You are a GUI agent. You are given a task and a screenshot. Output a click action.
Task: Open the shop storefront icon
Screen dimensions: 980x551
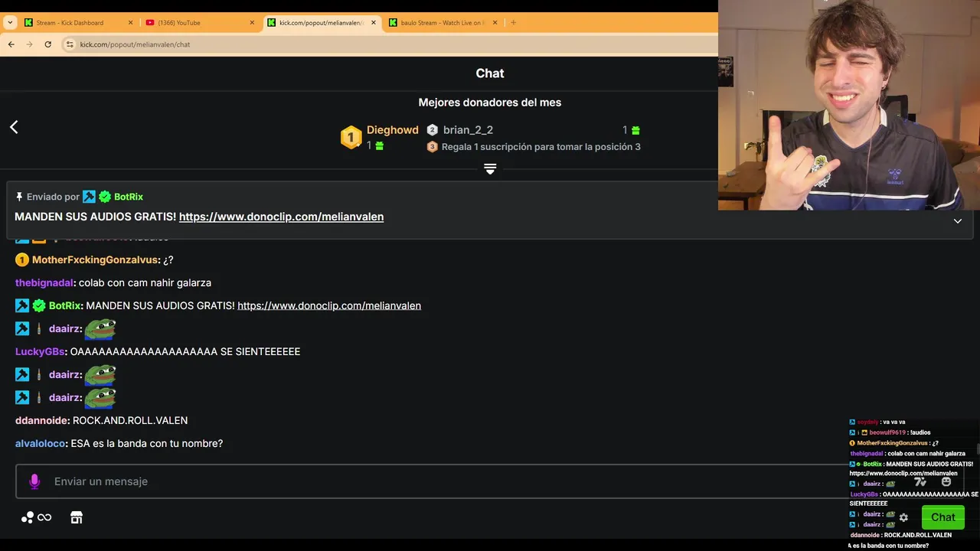tap(77, 518)
